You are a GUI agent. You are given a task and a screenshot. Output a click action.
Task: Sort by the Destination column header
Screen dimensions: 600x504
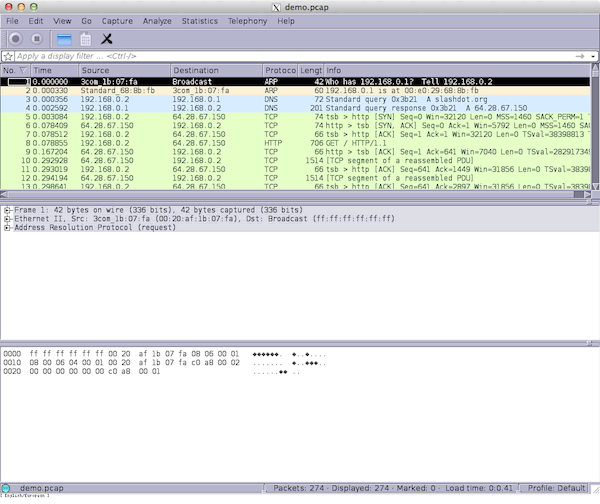pos(216,70)
